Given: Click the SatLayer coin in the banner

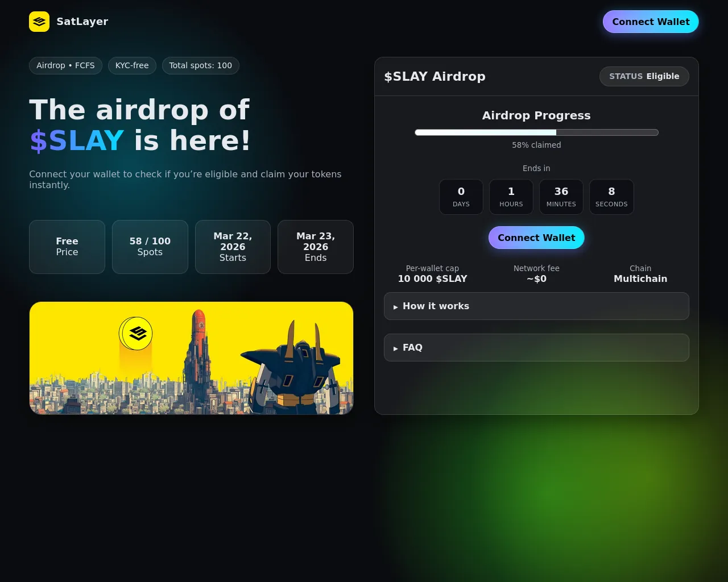Looking at the screenshot, I should pyautogui.click(x=136, y=334).
